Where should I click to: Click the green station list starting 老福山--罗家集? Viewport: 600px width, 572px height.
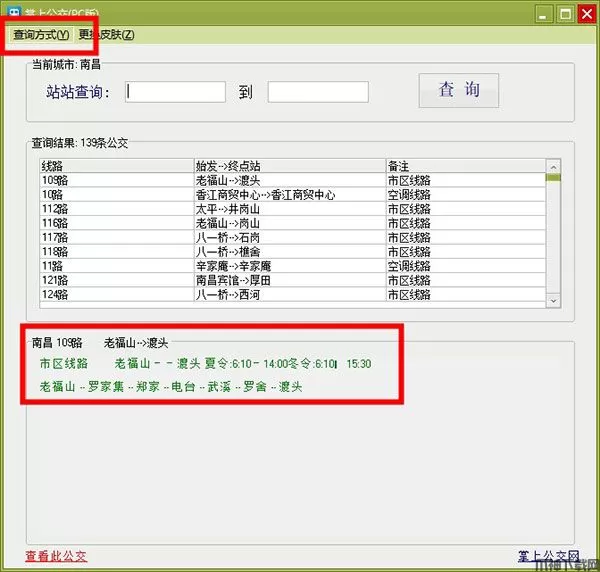[171, 386]
